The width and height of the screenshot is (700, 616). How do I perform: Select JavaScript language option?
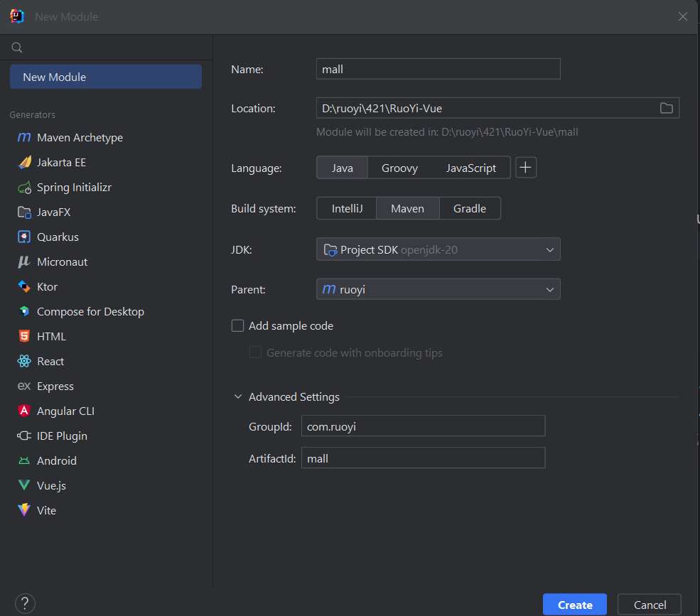[x=471, y=168]
